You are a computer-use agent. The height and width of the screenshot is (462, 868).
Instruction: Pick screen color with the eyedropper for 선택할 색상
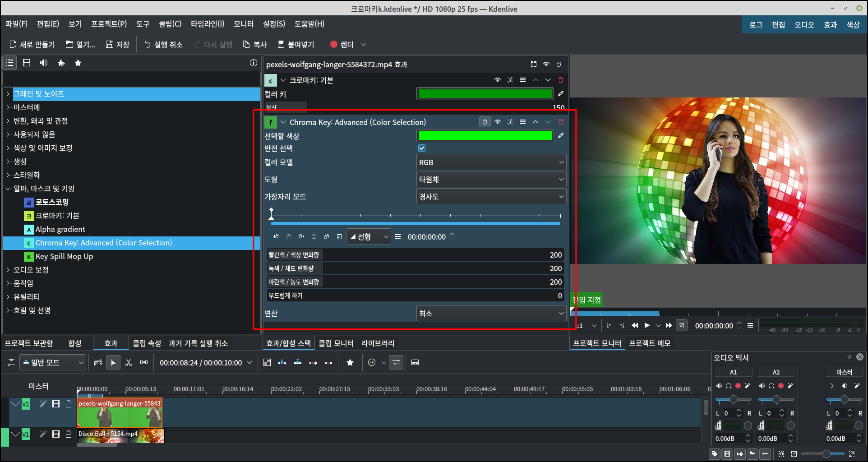coord(560,135)
